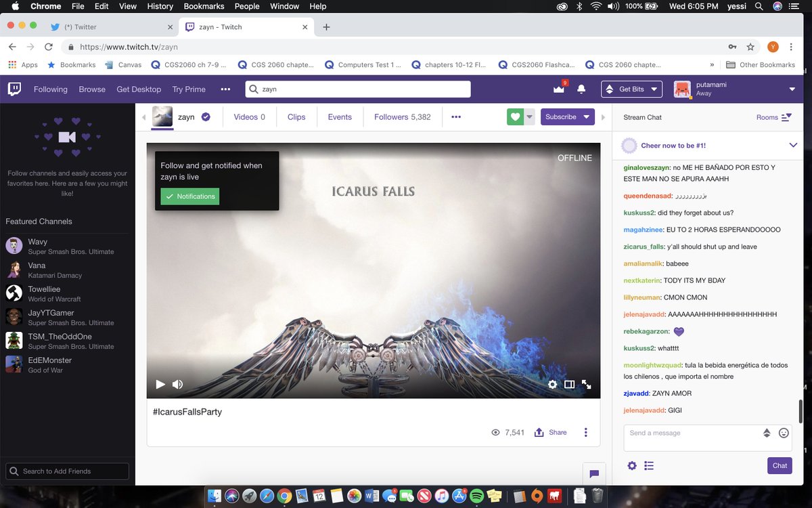The height and width of the screenshot is (508, 812).
Task: Click Get Desktop in the nav
Action: click(139, 89)
